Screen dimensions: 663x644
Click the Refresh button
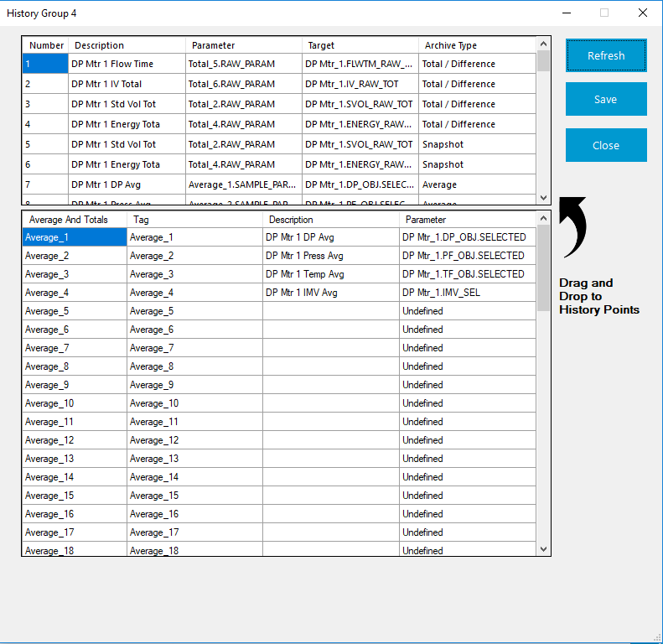606,55
